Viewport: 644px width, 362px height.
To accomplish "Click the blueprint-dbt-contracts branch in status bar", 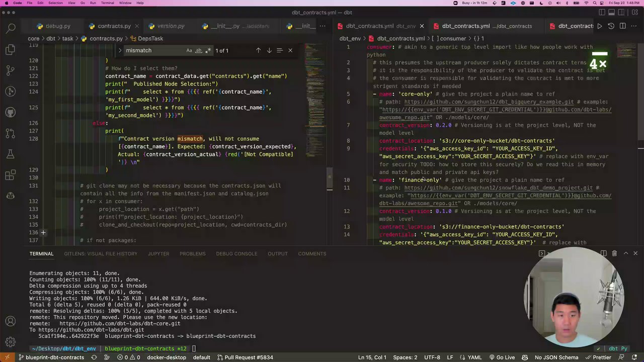I will (x=51, y=357).
